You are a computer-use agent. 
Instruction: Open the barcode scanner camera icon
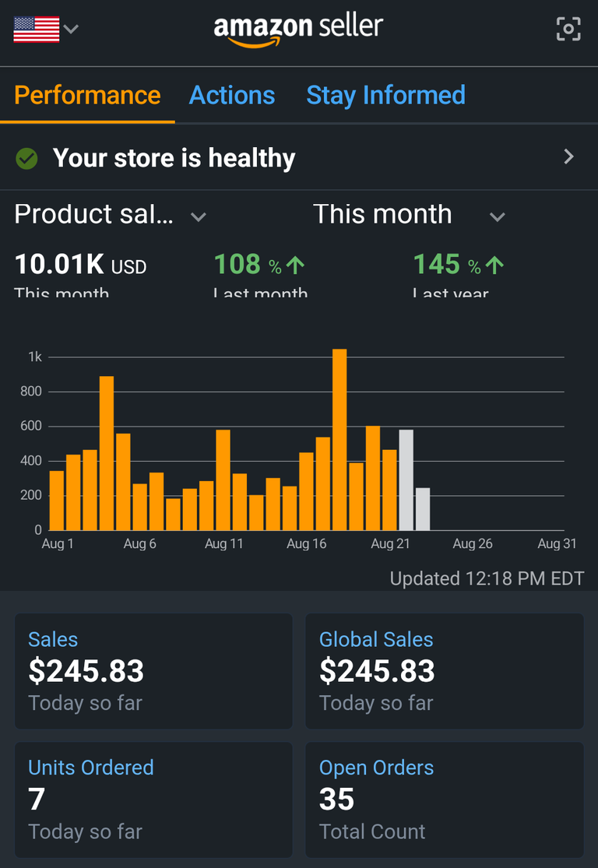pos(568,29)
